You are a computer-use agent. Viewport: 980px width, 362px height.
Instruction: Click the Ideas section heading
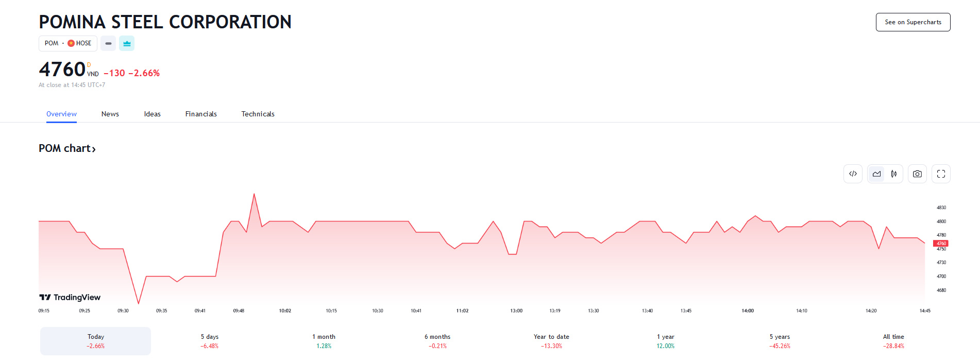pyautogui.click(x=152, y=114)
